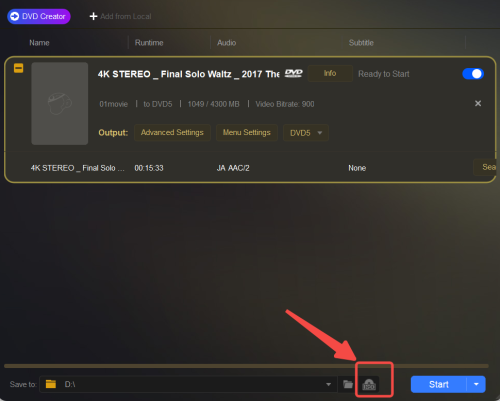This screenshot has height=401, width=500.
Task: Click the ISO image output icon
Action: pyautogui.click(x=369, y=384)
